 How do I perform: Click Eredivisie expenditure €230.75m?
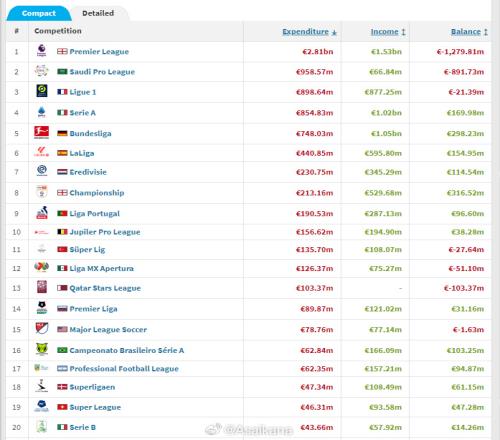click(314, 172)
